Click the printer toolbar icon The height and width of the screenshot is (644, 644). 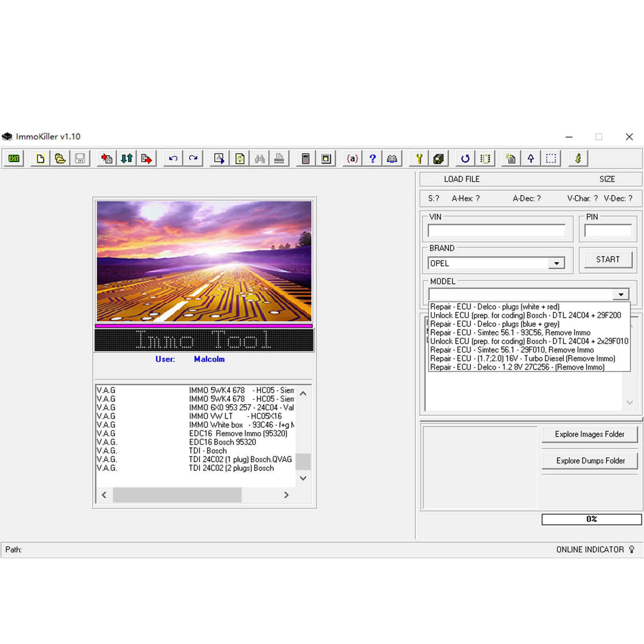tap(279, 158)
